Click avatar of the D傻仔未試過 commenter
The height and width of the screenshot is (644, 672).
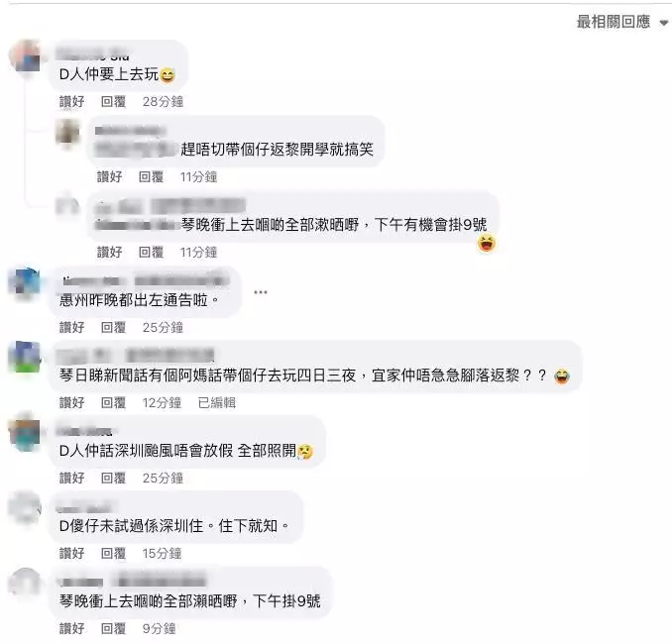25,508
